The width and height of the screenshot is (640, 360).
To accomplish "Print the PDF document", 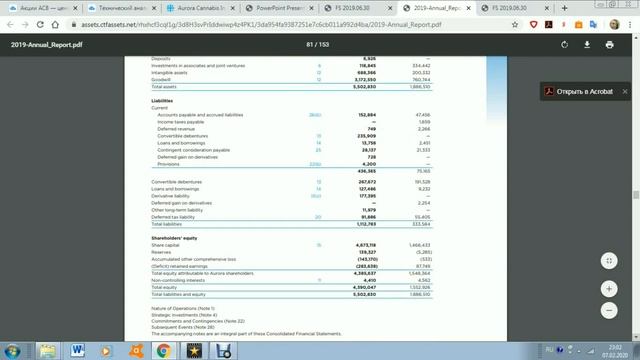I will pos(609,44).
